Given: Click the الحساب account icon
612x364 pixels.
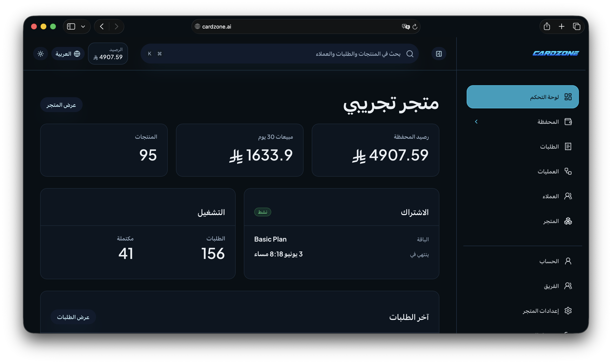Looking at the screenshot, I should point(568,261).
